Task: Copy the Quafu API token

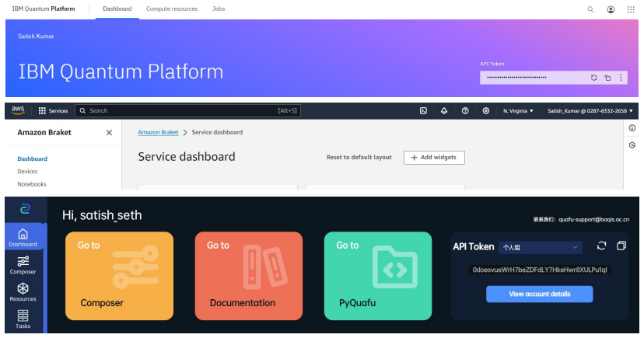Action: 621,246
